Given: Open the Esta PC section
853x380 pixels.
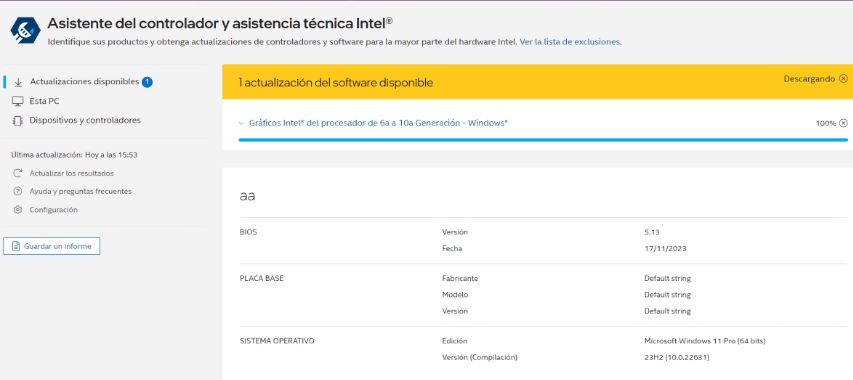Looking at the screenshot, I should coord(45,101).
